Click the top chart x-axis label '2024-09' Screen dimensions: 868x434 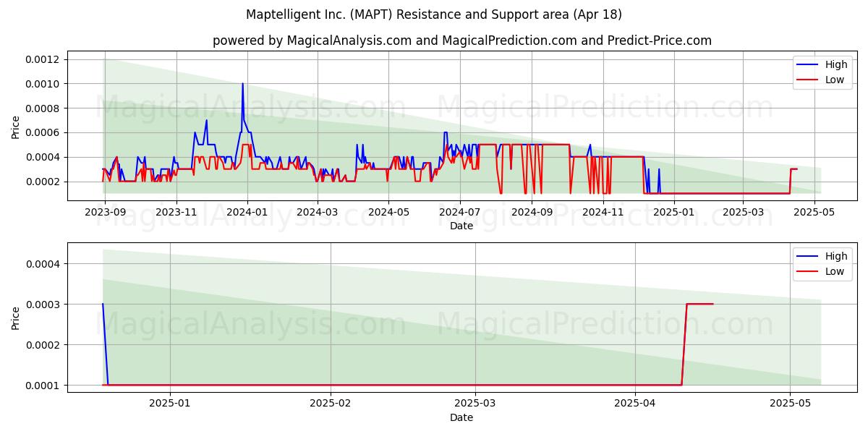click(532, 213)
